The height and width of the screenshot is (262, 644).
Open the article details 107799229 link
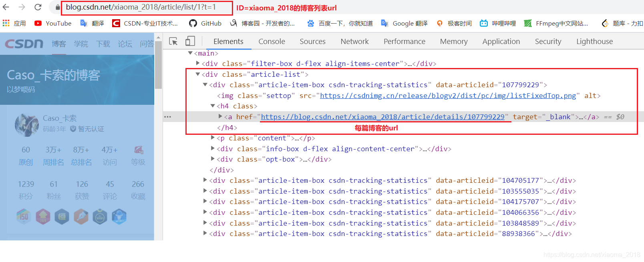click(x=382, y=117)
